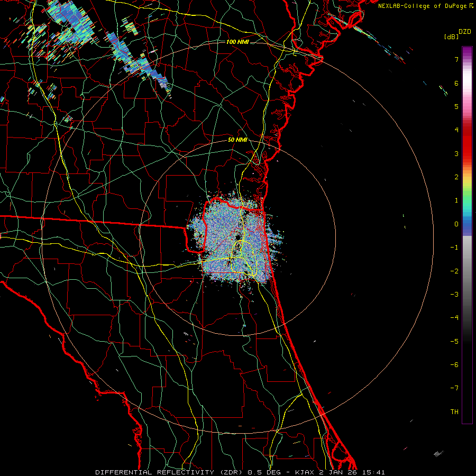Click the legend value 2
Screen dimensions: 476x476
click(x=456, y=177)
